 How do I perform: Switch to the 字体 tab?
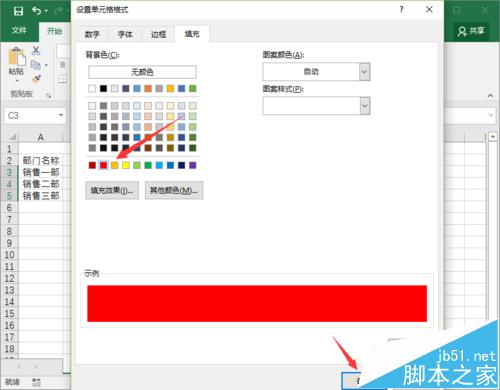click(125, 34)
